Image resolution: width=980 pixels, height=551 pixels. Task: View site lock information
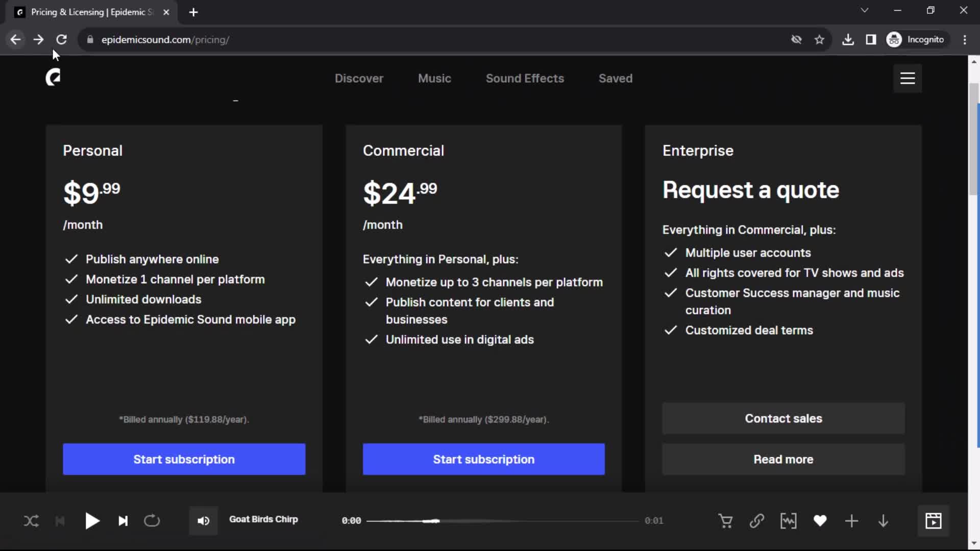(x=90, y=39)
